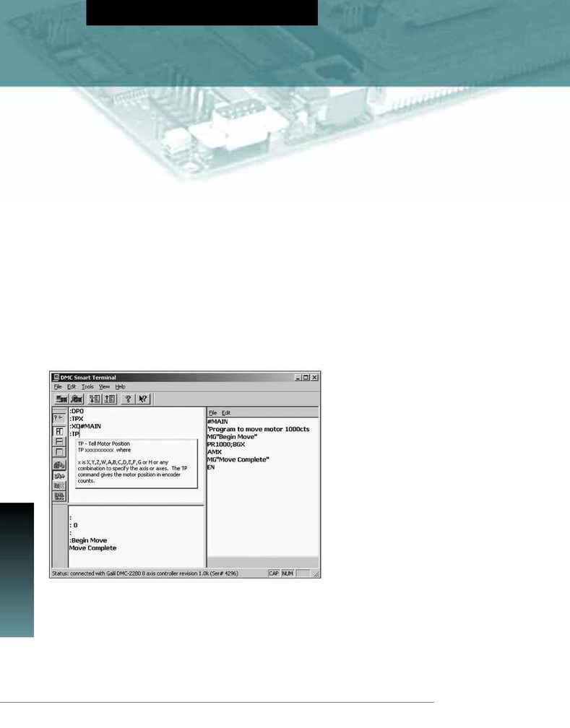The image size is (570, 728).
Task: Click the 'AMX' editor line
Action: coord(215,452)
